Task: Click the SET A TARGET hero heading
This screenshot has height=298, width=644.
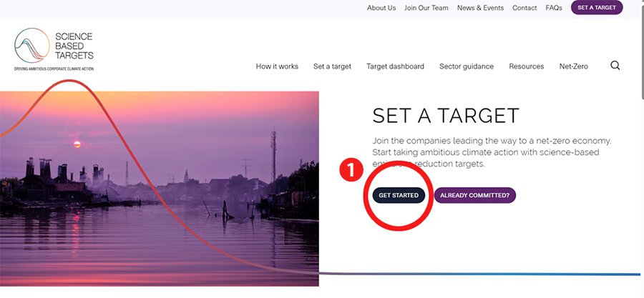Action: (x=445, y=116)
